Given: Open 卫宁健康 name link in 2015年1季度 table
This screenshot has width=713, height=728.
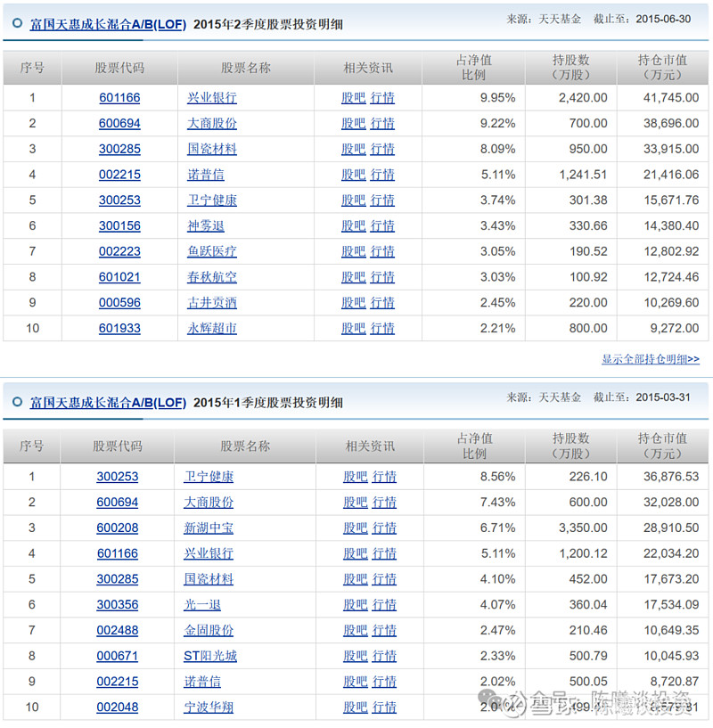Looking at the screenshot, I should [209, 477].
